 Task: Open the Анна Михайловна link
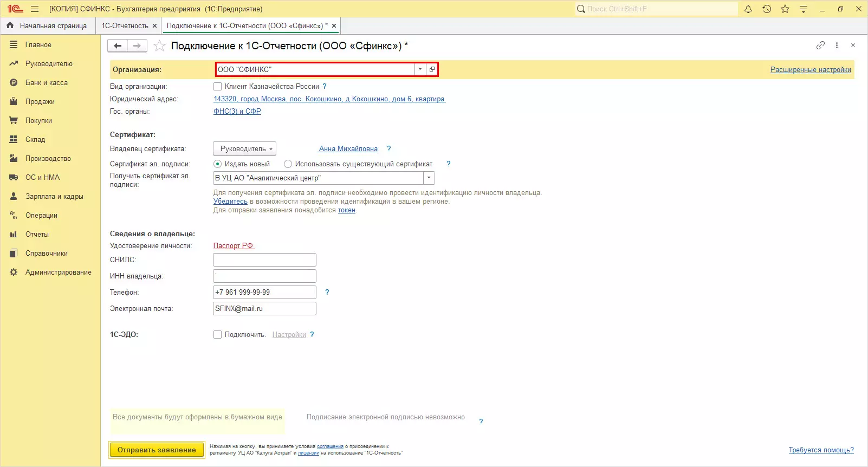pos(348,148)
